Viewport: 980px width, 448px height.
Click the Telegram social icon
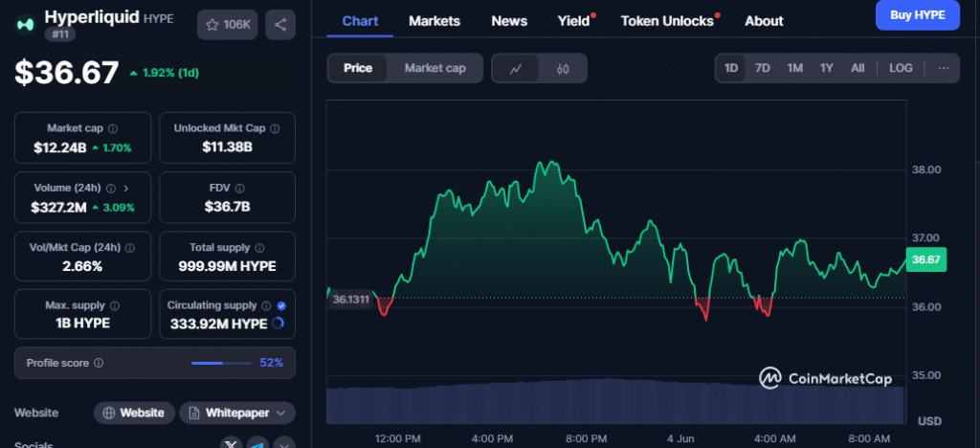click(x=257, y=444)
